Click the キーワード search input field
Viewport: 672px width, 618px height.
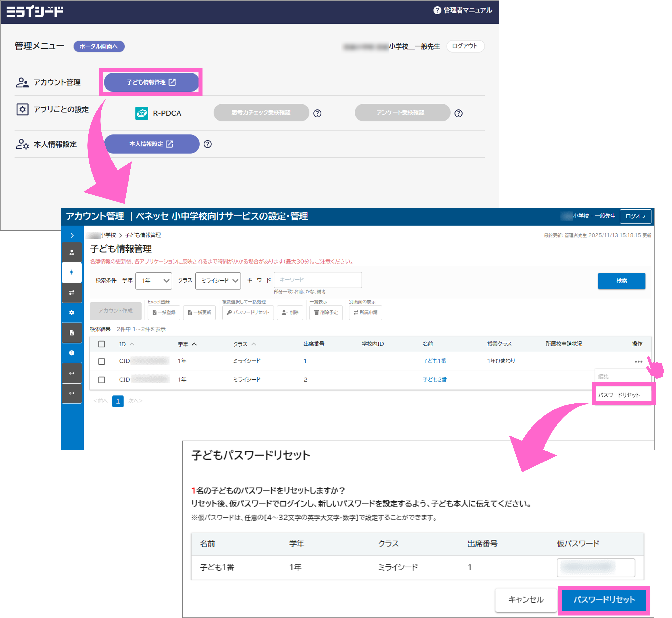[318, 280]
